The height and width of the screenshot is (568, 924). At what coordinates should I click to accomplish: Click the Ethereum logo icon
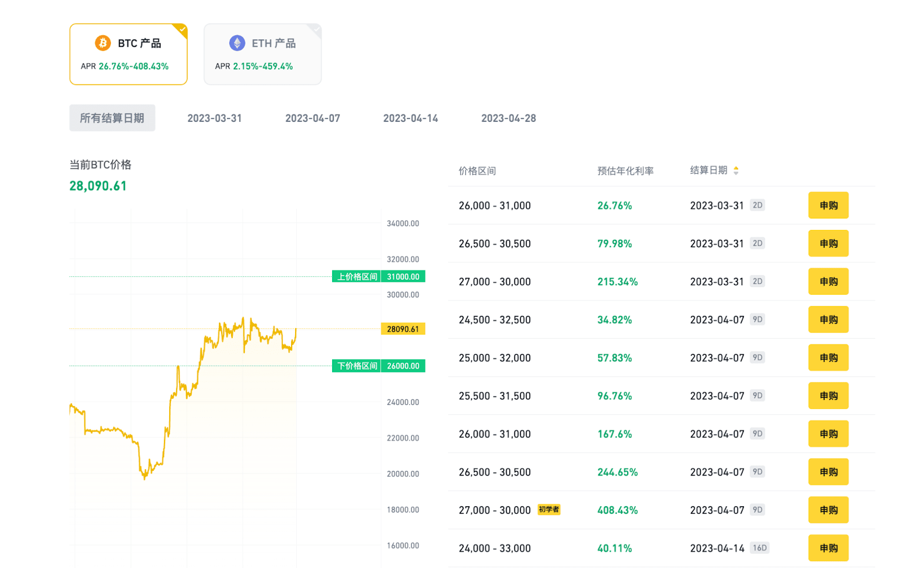click(x=237, y=43)
